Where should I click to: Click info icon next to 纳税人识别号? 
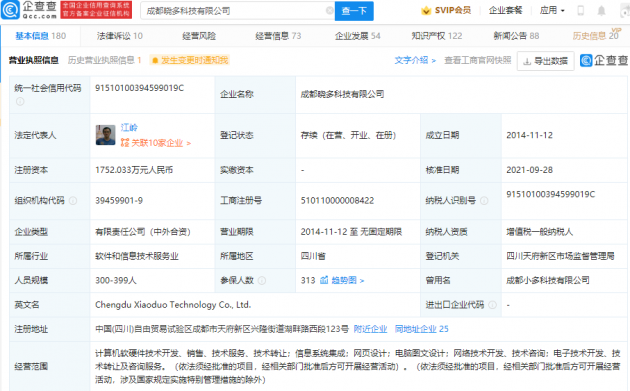click(x=485, y=201)
